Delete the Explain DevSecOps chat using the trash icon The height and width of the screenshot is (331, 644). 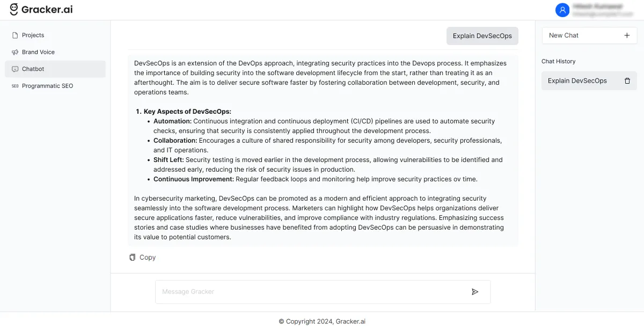(x=627, y=80)
